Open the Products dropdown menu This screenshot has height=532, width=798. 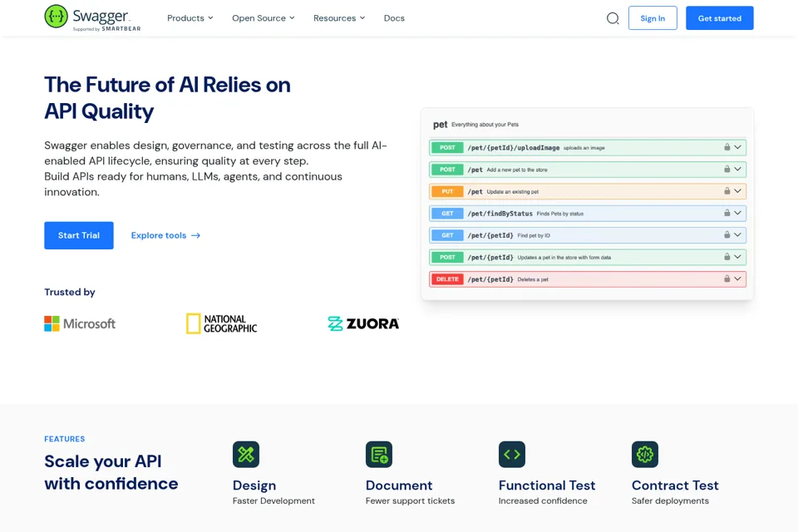point(190,17)
